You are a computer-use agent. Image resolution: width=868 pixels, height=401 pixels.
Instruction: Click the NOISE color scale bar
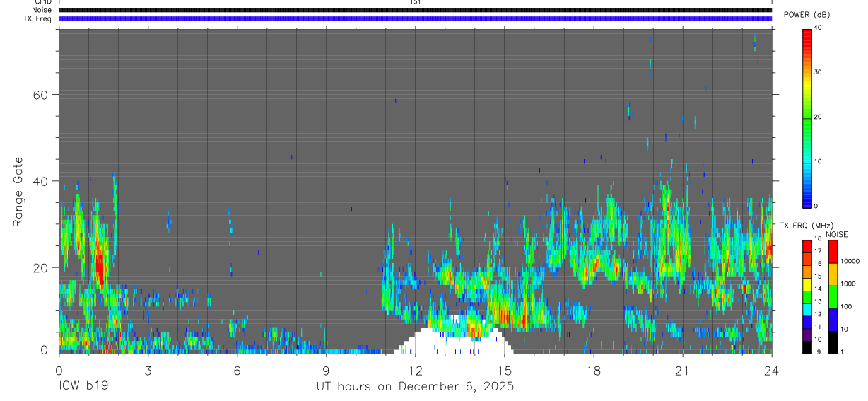click(833, 296)
